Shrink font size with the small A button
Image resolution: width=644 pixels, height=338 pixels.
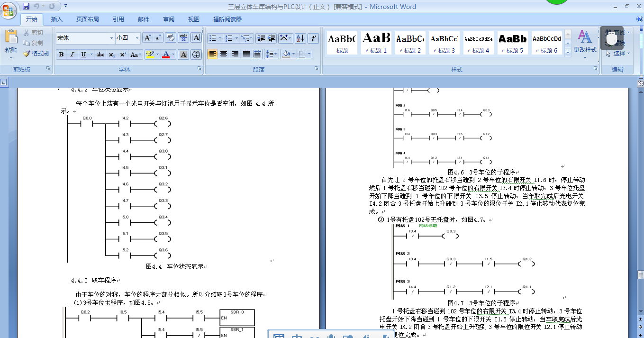(x=158, y=38)
